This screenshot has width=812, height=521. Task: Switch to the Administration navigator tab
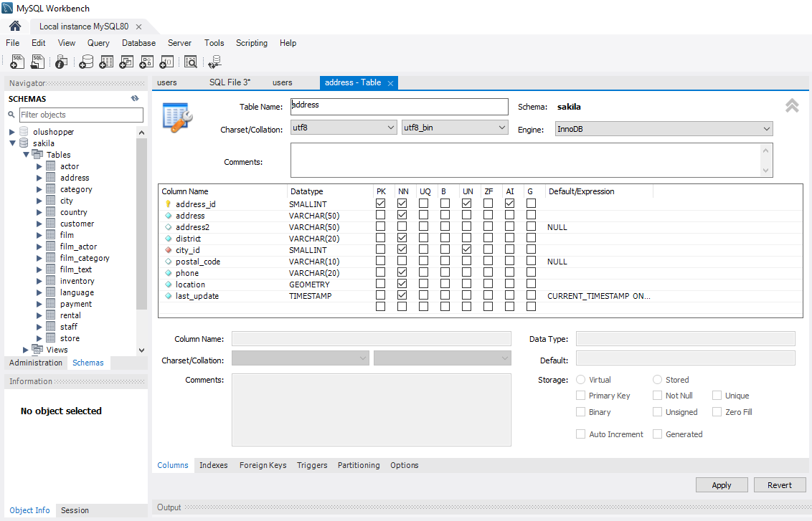point(36,363)
